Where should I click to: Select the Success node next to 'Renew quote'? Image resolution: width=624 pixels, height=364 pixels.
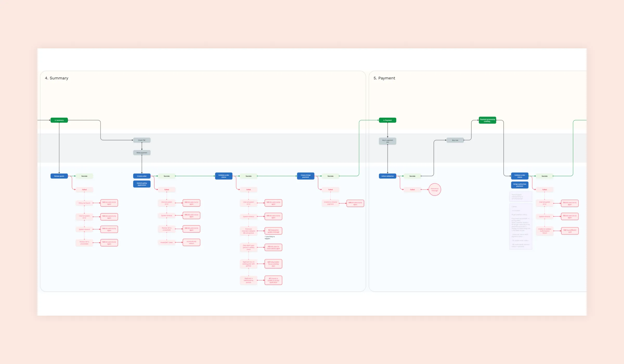click(84, 176)
